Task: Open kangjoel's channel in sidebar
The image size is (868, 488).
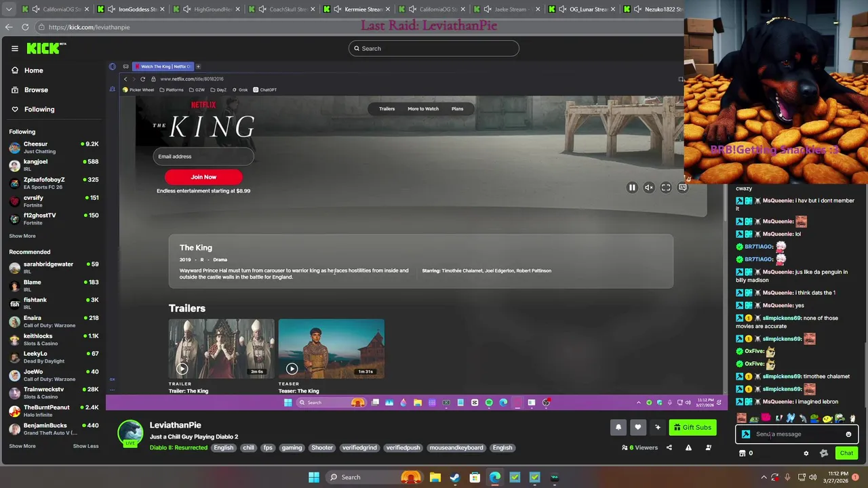Action: tap(53, 165)
